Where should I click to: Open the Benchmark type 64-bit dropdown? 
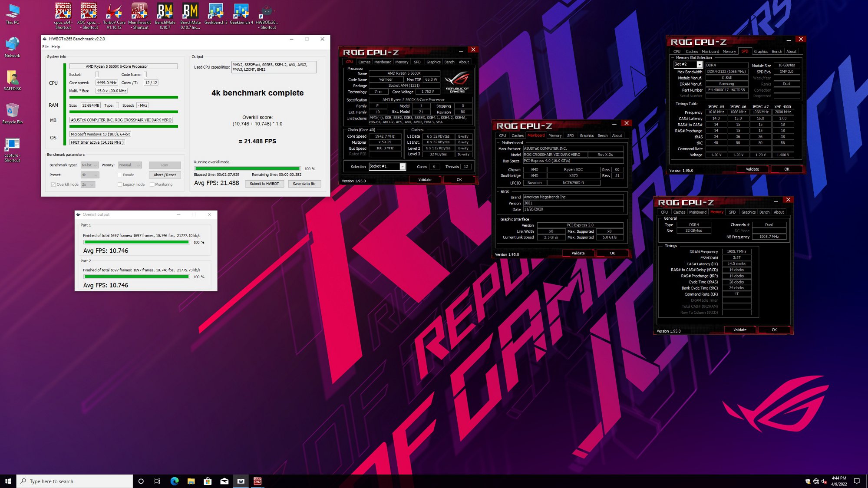(x=89, y=165)
